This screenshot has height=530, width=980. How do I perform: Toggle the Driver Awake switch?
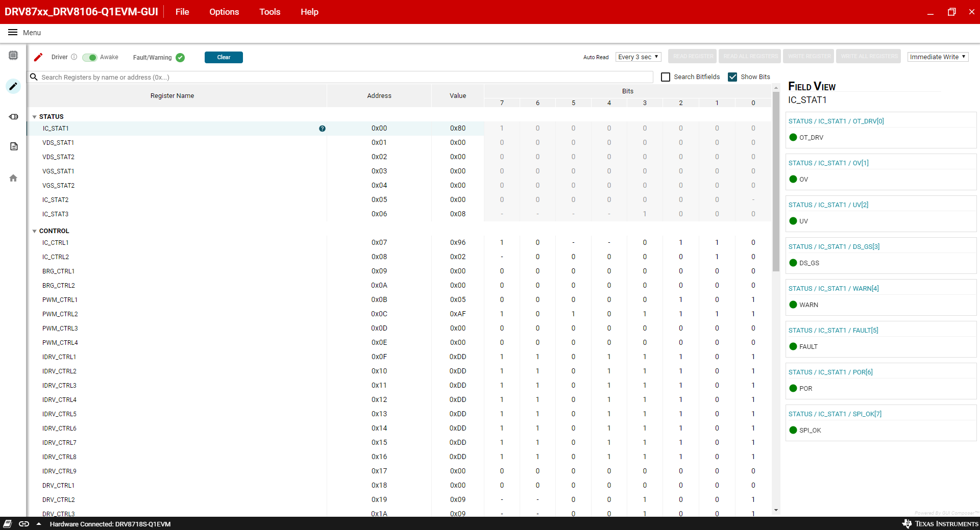coord(89,58)
